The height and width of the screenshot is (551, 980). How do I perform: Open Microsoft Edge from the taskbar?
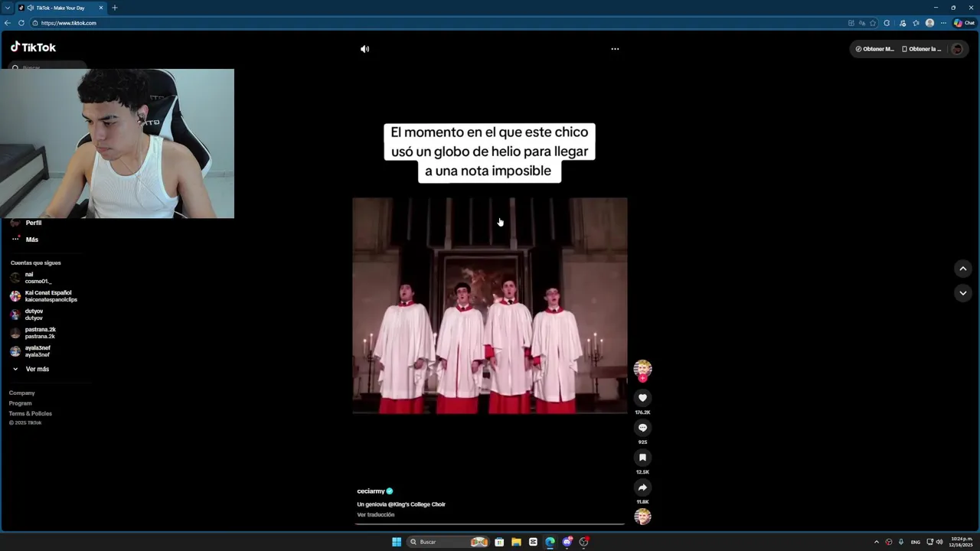click(x=550, y=542)
